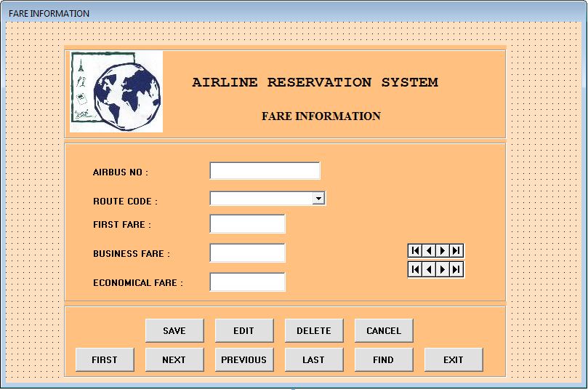
Task: Jump to the FIRST record button
Action: coord(105,359)
